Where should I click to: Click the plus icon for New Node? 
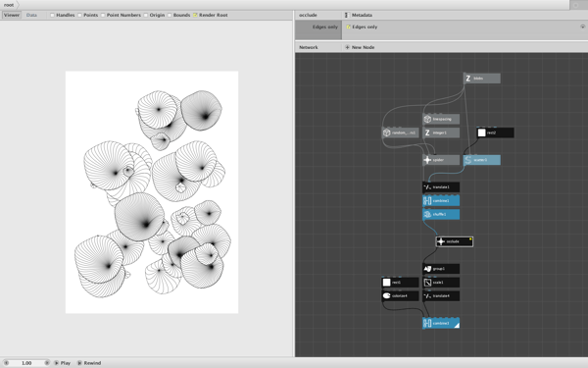coord(347,47)
